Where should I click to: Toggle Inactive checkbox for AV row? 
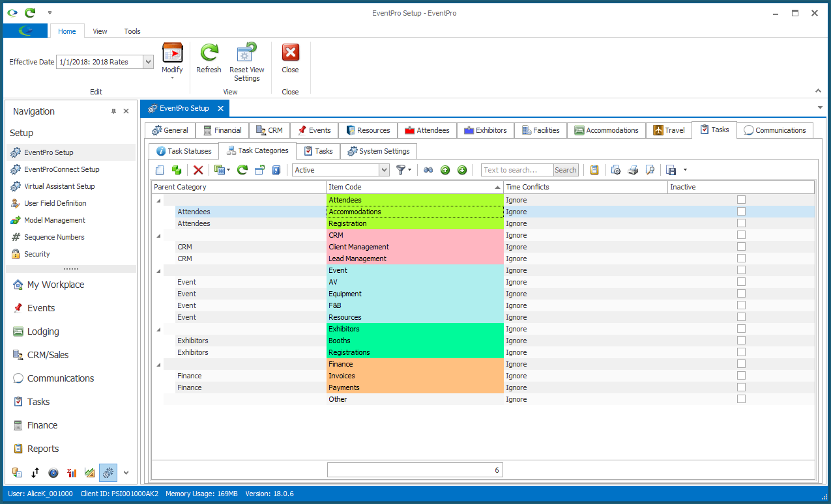(x=741, y=282)
